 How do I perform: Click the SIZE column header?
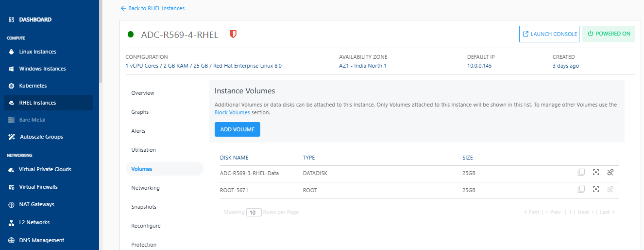click(x=468, y=158)
